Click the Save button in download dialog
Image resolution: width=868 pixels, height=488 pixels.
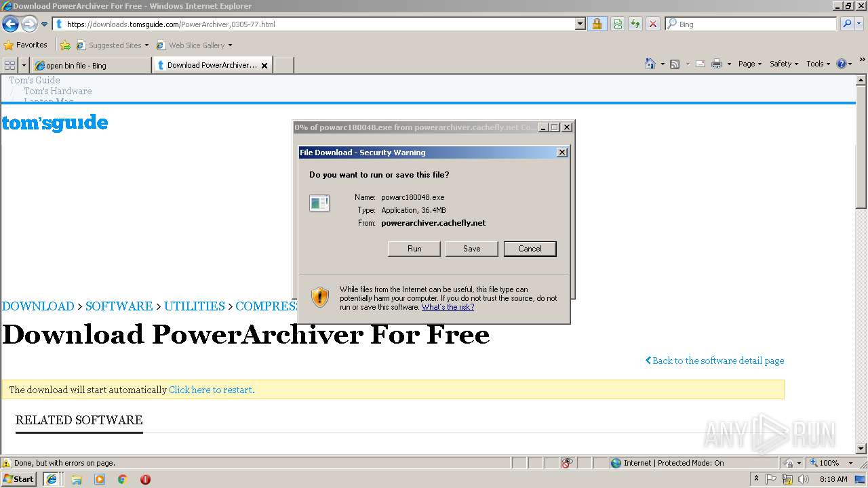pos(471,249)
